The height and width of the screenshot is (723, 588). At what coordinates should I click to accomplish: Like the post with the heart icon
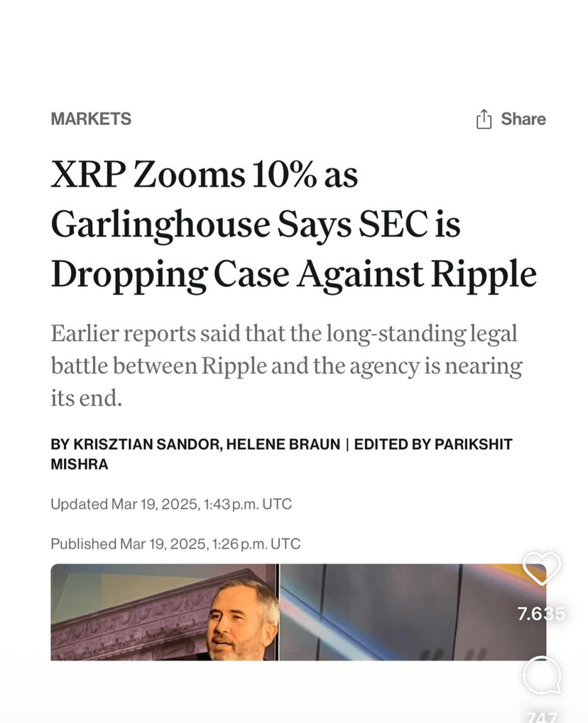(542, 569)
